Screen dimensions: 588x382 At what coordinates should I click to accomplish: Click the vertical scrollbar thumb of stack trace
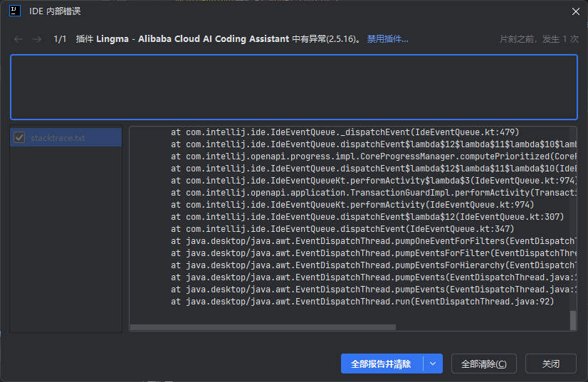(572, 320)
